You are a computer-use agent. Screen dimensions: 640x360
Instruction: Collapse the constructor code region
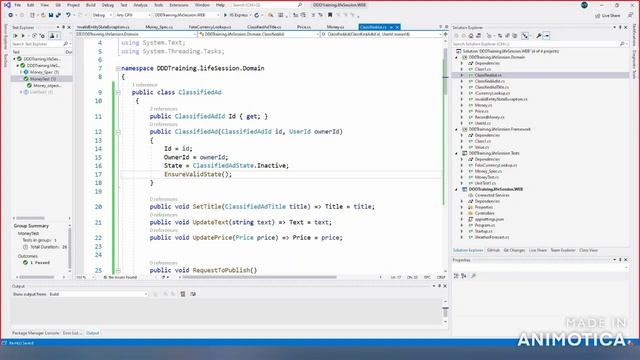118,132
